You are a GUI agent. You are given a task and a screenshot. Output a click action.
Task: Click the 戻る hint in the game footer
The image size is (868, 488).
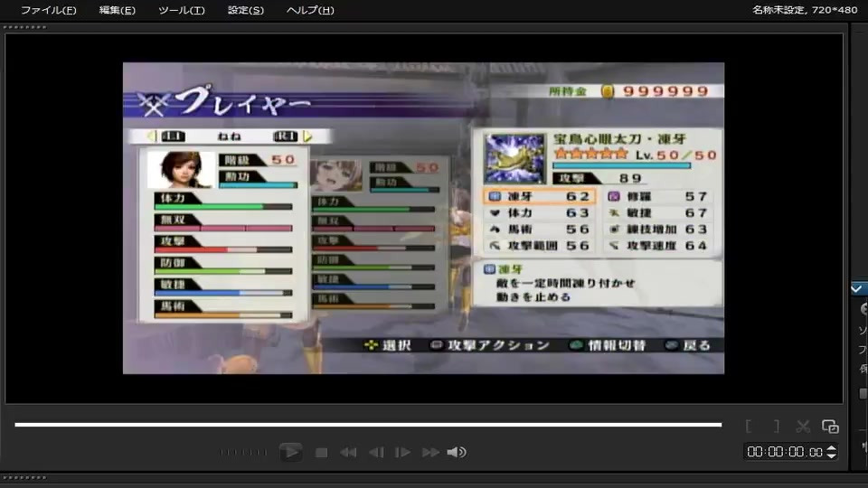point(688,345)
